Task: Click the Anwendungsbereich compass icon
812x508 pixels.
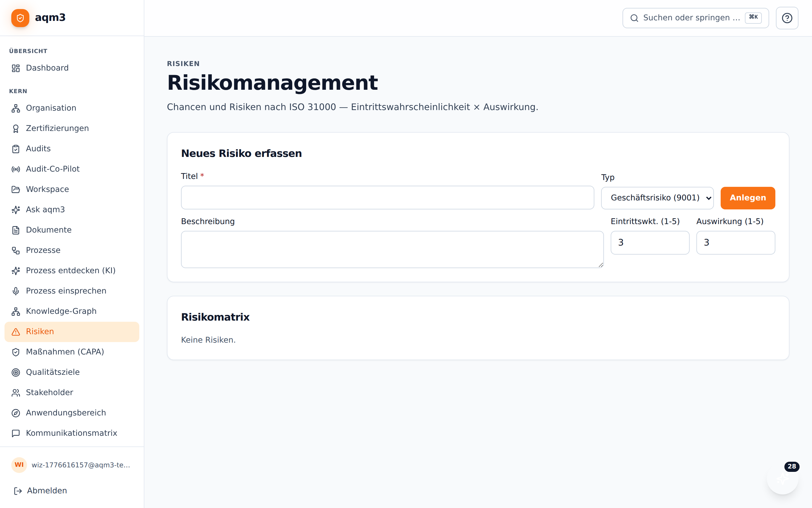Action: click(16, 413)
